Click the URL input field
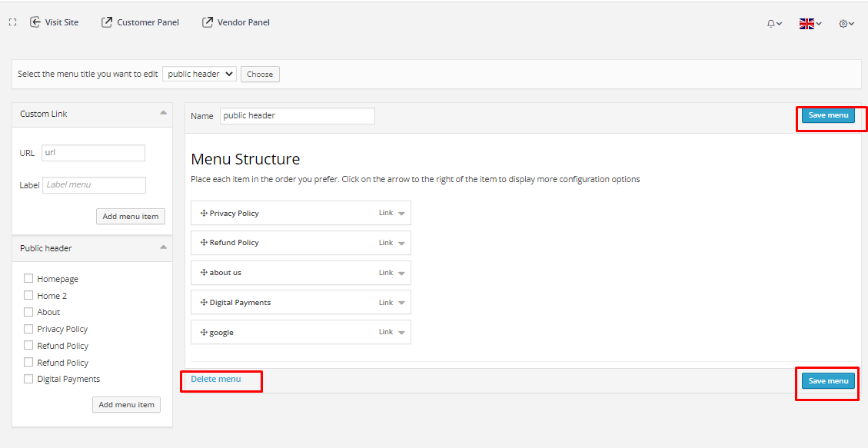 (x=93, y=153)
